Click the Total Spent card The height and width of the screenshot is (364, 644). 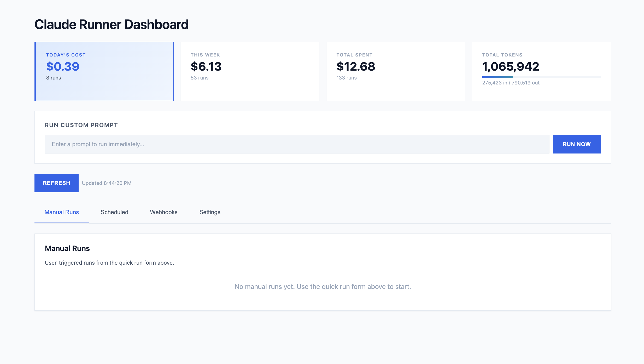pos(395,71)
